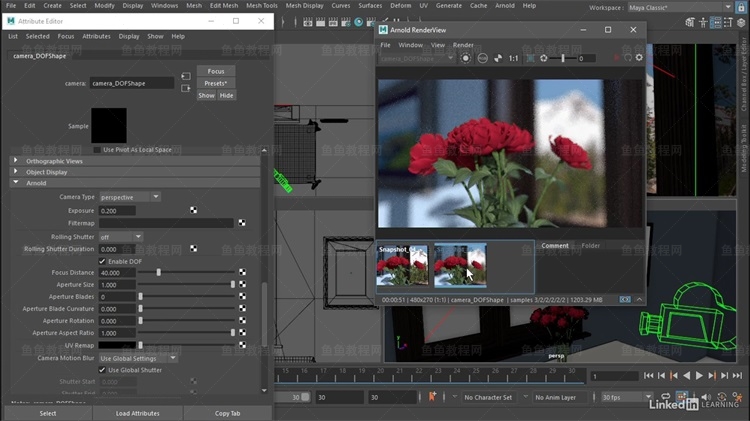Click the lower output connection icon beside camera field
The image size is (750, 421).
click(186, 88)
